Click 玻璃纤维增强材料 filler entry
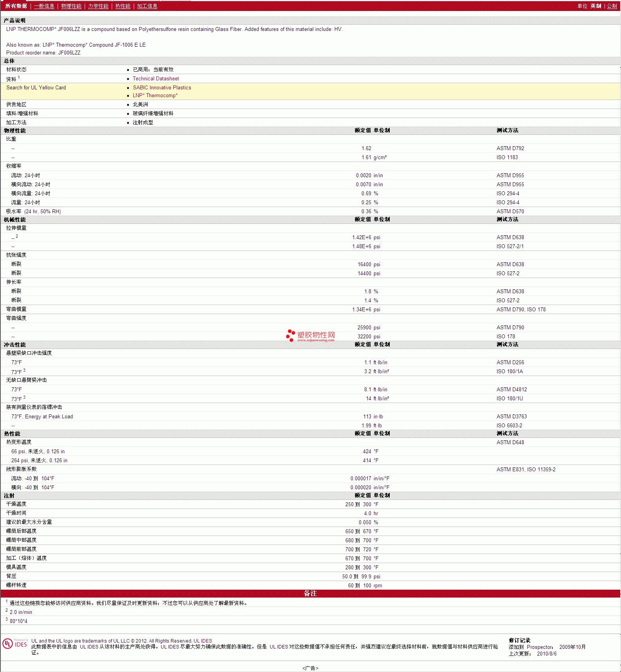 (153, 113)
